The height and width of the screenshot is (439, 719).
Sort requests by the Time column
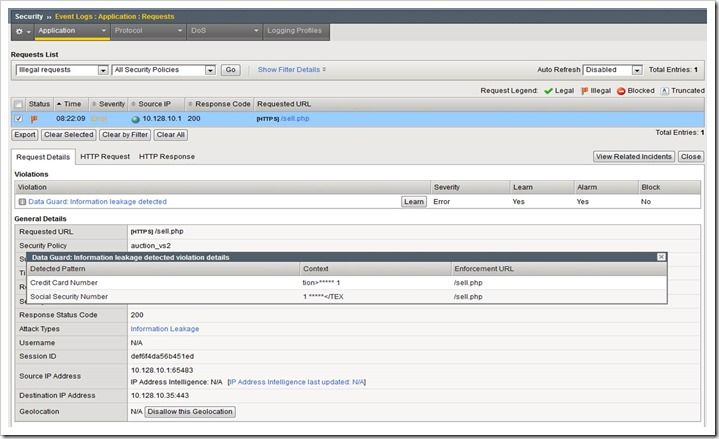(x=70, y=104)
